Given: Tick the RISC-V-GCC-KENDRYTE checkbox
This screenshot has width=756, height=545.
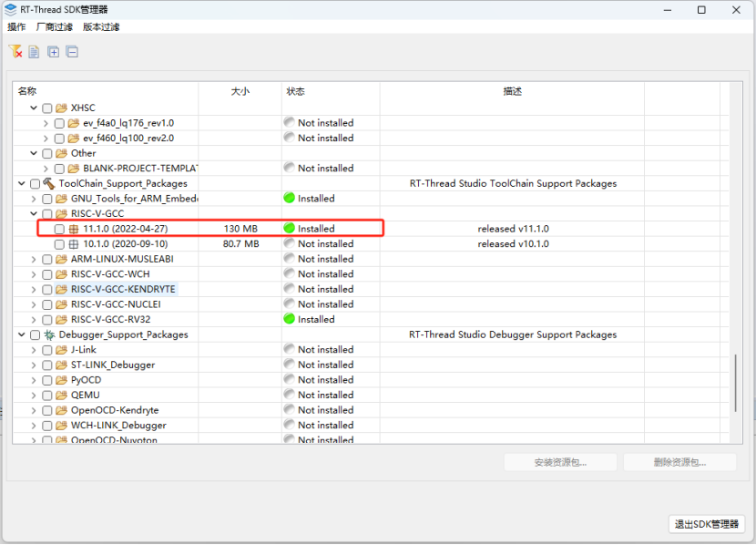Looking at the screenshot, I should [46, 289].
